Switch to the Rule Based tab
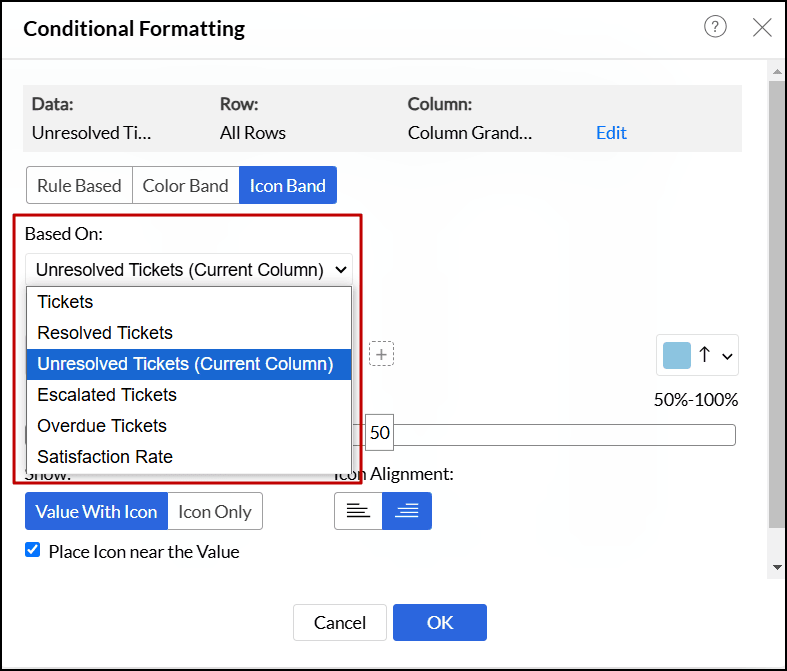Image resolution: width=787 pixels, height=671 pixels. [79, 185]
